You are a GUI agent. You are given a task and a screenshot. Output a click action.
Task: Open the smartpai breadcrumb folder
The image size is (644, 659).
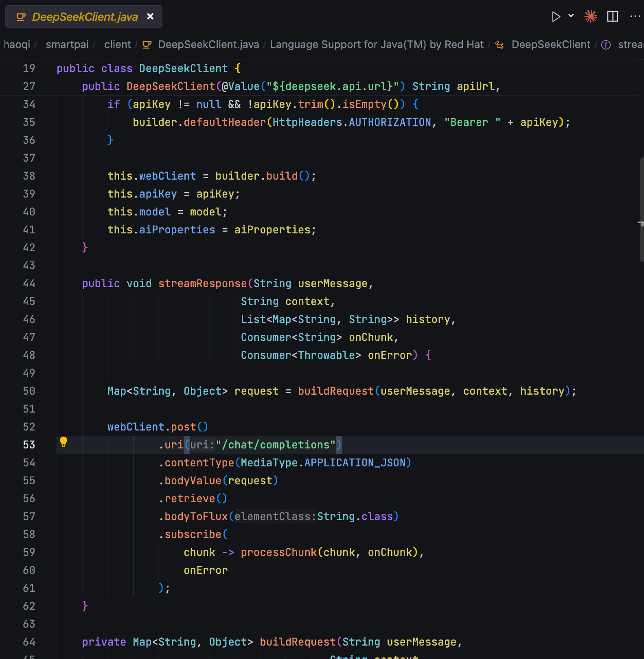click(67, 44)
